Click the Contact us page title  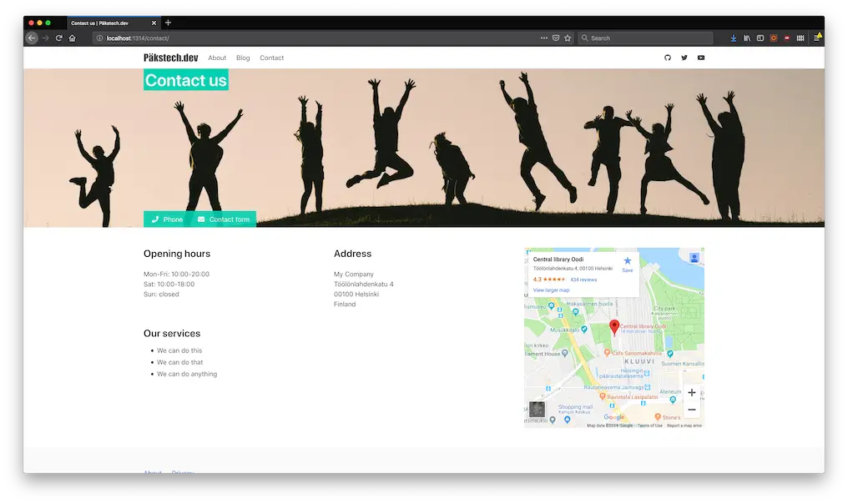point(186,80)
